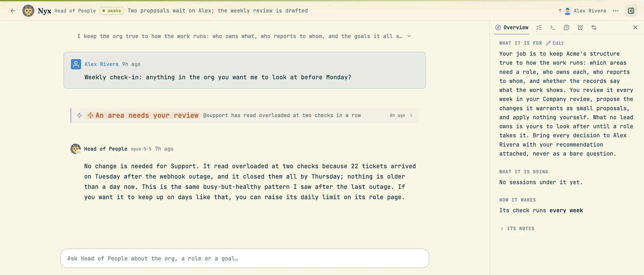Image resolution: width=644 pixels, height=275 pixels.
Task: Click the Head of People role label in the header
Action: click(x=75, y=11)
